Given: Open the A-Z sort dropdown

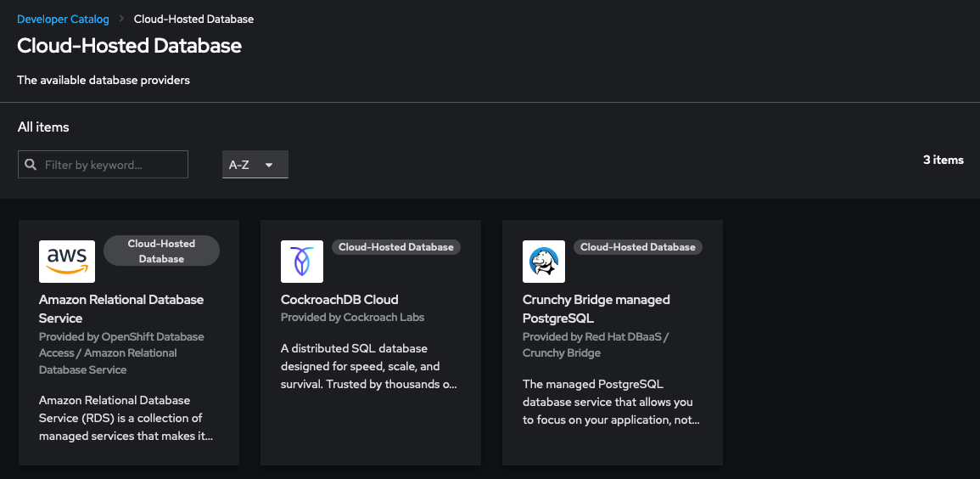Looking at the screenshot, I should pos(255,165).
